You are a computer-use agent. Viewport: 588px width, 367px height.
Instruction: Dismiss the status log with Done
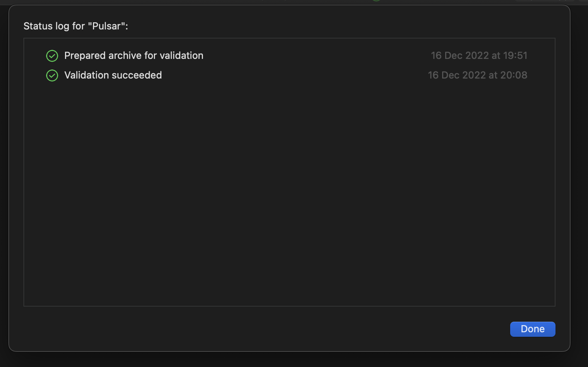532,329
